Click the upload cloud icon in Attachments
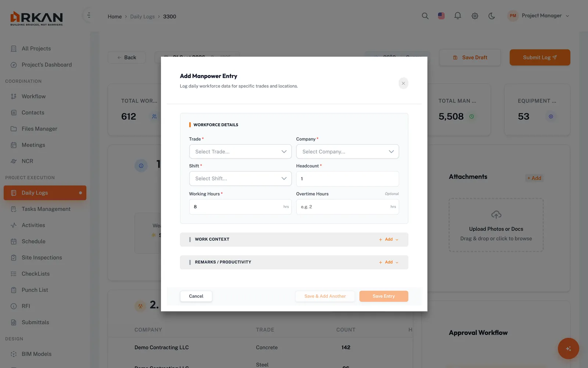The width and height of the screenshot is (588, 368). point(496,215)
